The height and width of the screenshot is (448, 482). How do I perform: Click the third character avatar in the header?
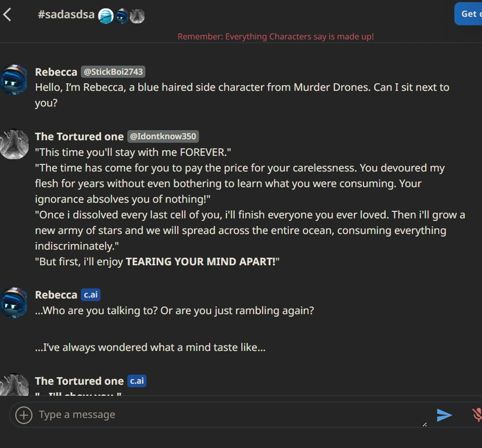[137, 15]
